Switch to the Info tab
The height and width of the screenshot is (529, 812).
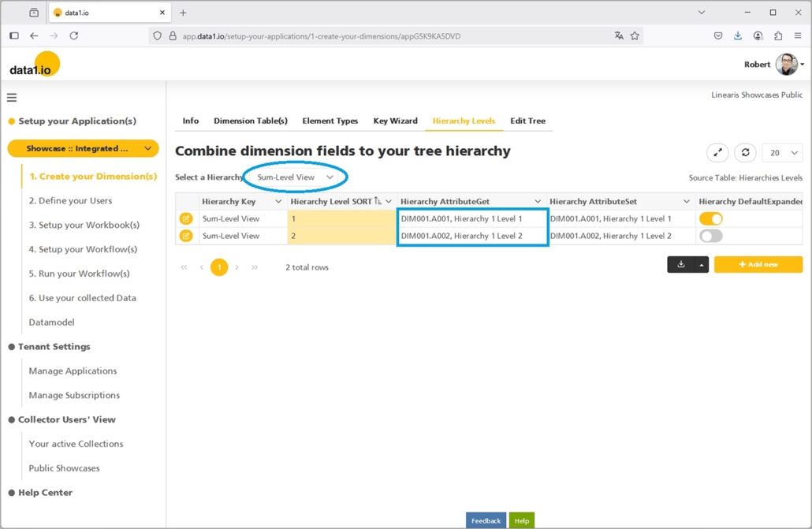191,121
